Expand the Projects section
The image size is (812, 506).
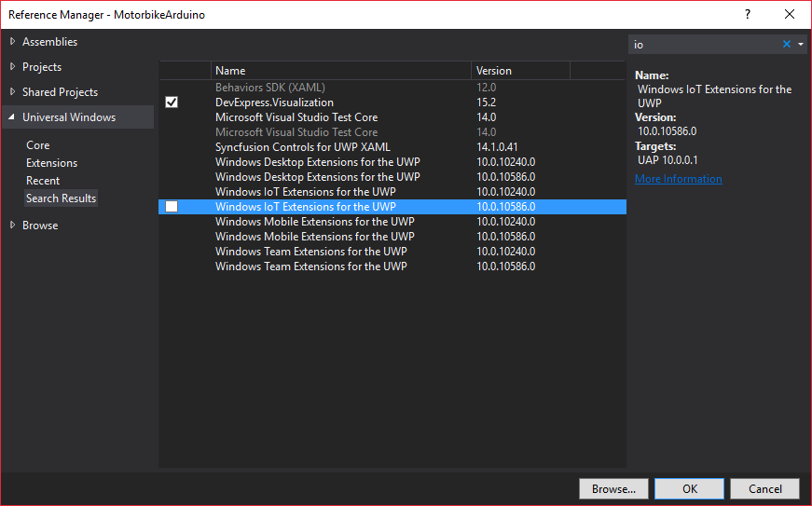point(12,67)
